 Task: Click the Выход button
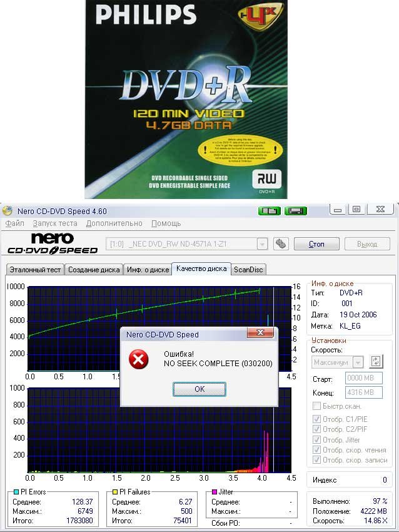pyautogui.click(x=367, y=244)
